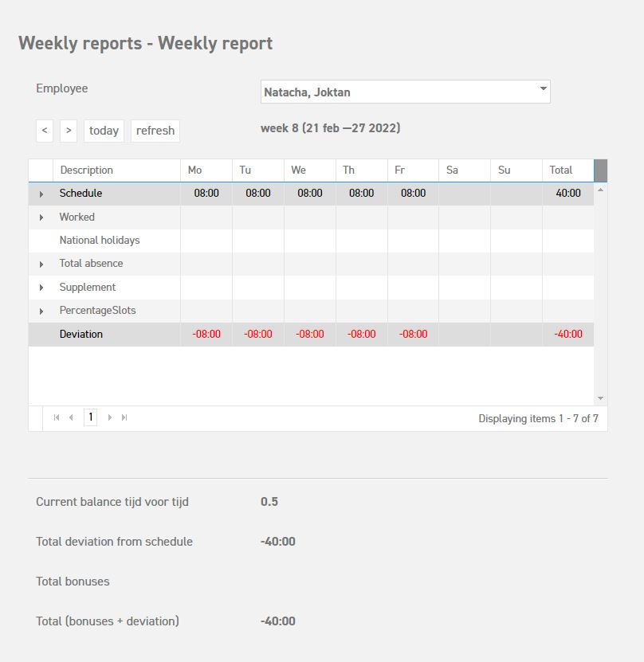Viewport: 644px width, 662px height.
Task: Expand the Supplement row
Action: (41, 288)
